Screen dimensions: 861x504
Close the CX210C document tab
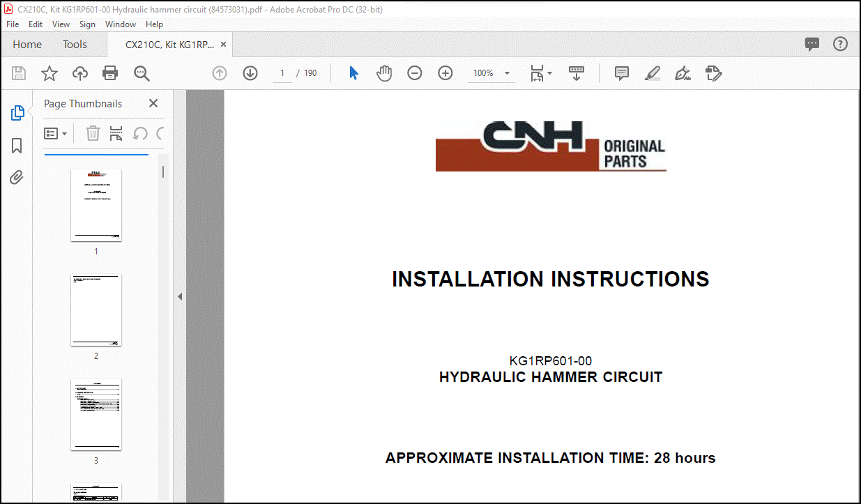223,44
